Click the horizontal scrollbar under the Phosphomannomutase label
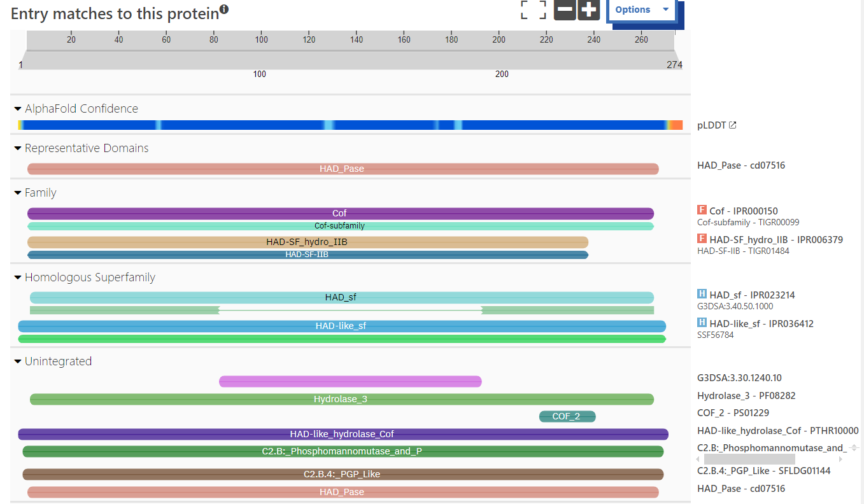864x504 pixels. click(749, 459)
